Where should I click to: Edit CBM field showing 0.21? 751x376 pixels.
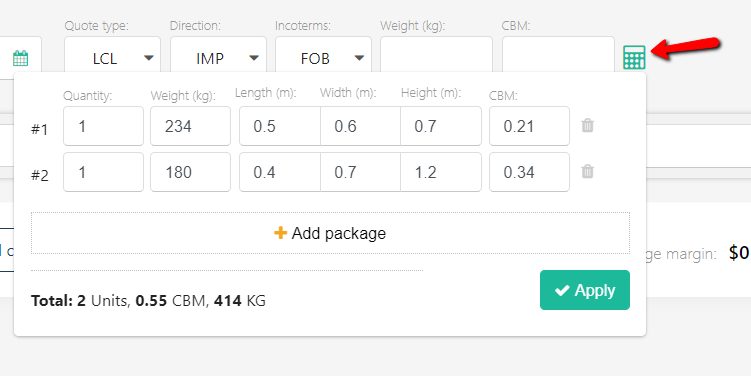[x=529, y=126]
